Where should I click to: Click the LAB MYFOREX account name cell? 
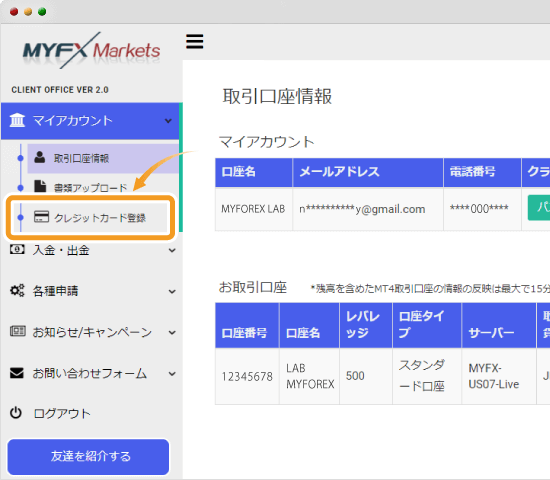click(310, 376)
